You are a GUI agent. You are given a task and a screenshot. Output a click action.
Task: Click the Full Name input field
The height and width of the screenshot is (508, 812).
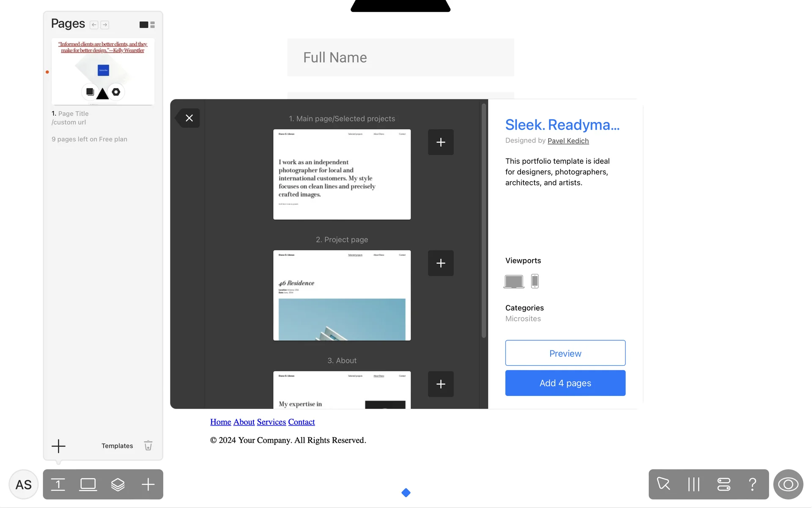click(x=401, y=58)
